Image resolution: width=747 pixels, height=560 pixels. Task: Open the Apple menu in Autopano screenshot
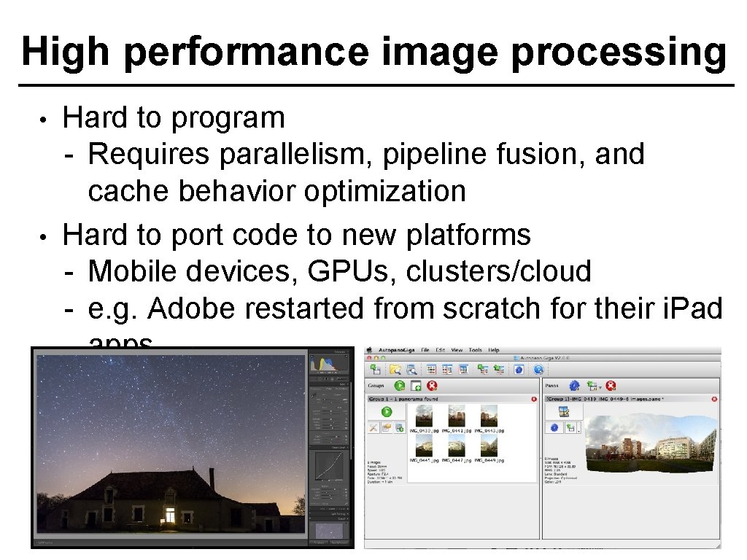(x=369, y=350)
